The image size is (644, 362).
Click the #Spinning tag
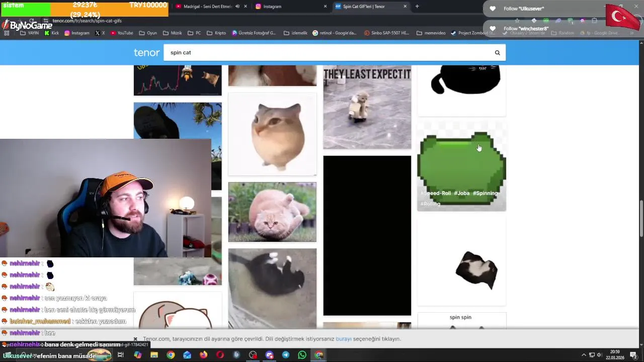click(485, 193)
